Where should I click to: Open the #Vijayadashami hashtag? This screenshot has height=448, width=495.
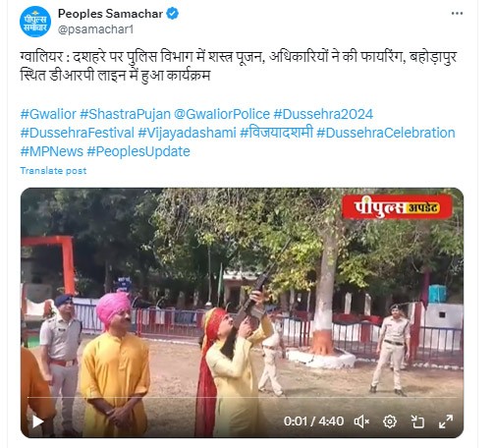click(187, 134)
